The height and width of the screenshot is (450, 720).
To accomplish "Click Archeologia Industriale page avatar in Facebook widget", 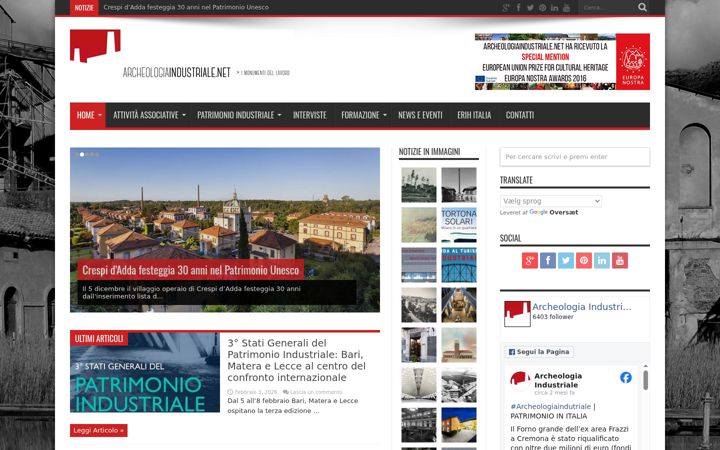I will [x=517, y=314].
